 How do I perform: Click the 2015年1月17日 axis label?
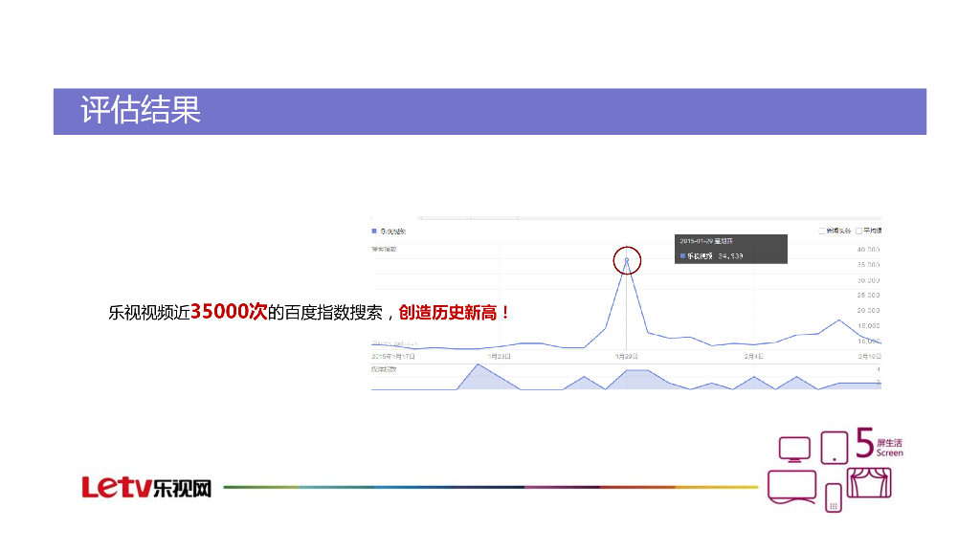tap(393, 357)
